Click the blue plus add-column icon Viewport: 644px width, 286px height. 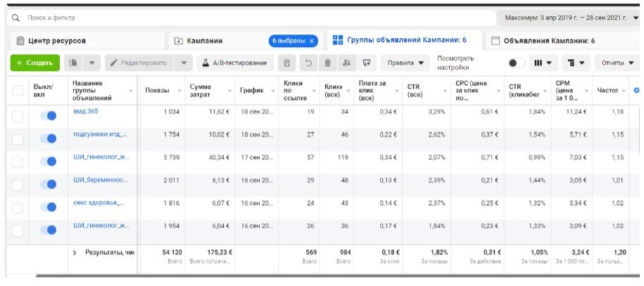(636, 90)
